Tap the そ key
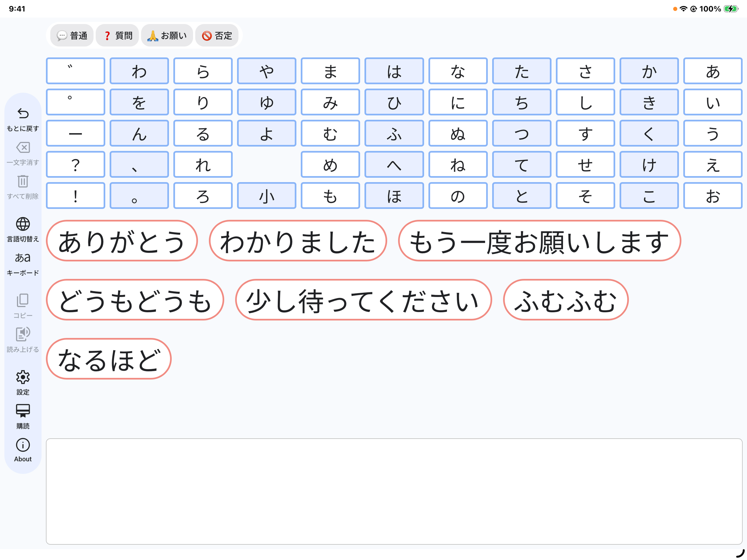 585,196
